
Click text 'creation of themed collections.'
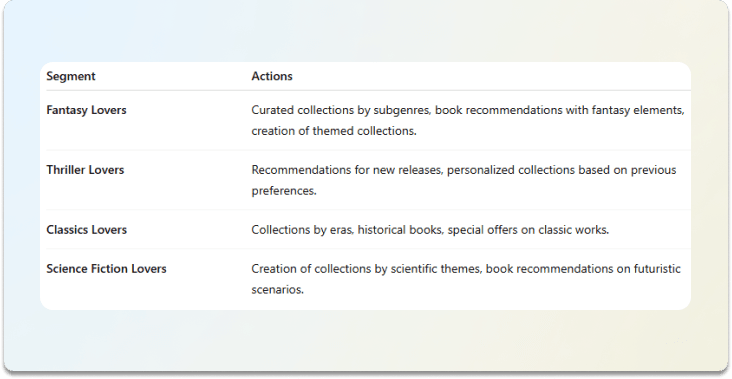tap(334, 131)
